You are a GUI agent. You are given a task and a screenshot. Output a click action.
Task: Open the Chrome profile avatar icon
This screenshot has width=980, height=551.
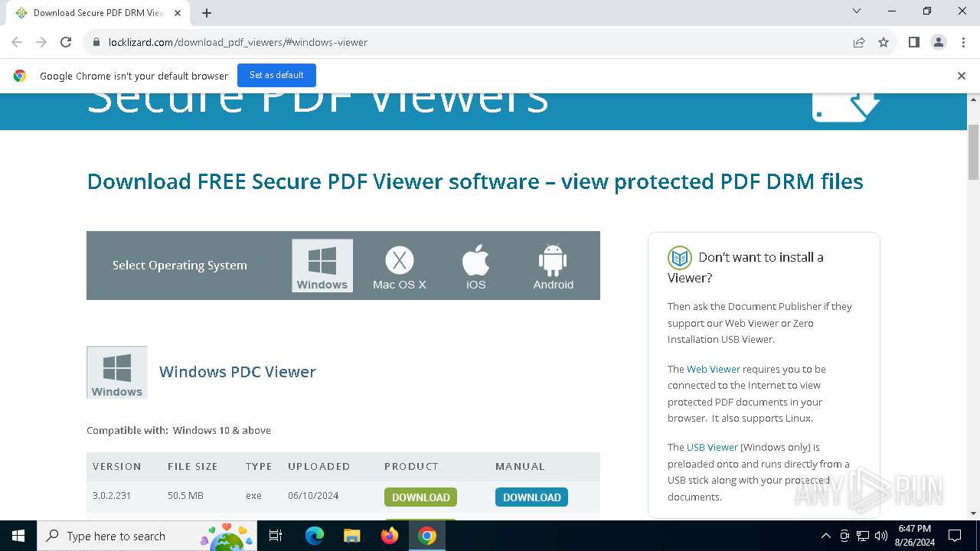click(939, 42)
